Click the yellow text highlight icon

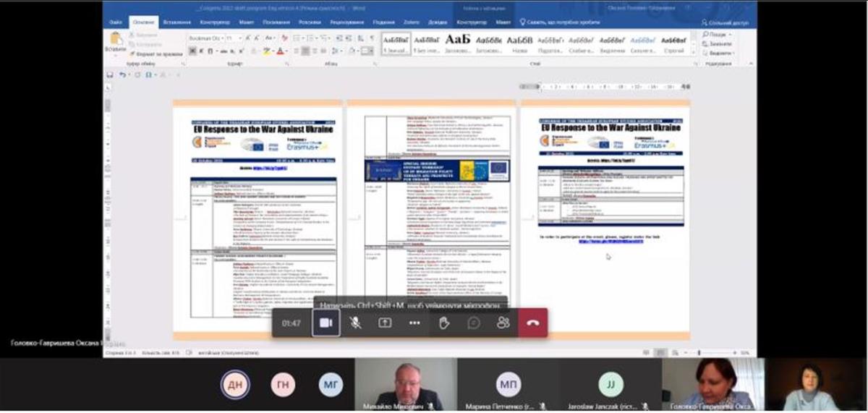coord(266,51)
